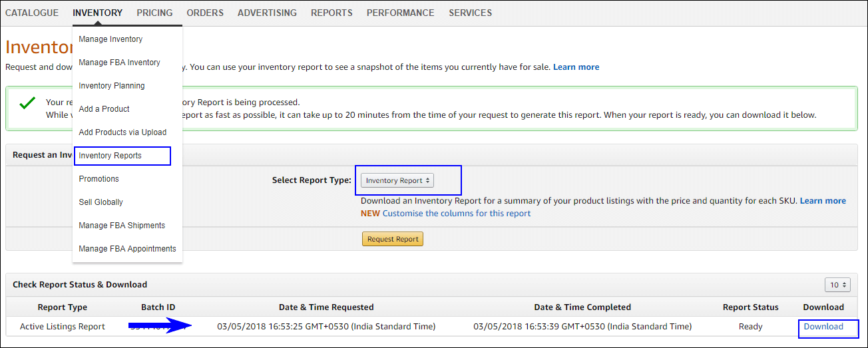Select Inventory Planning in the menu
This screenshot has height=348, width=868.
click(x=112, y=86)
